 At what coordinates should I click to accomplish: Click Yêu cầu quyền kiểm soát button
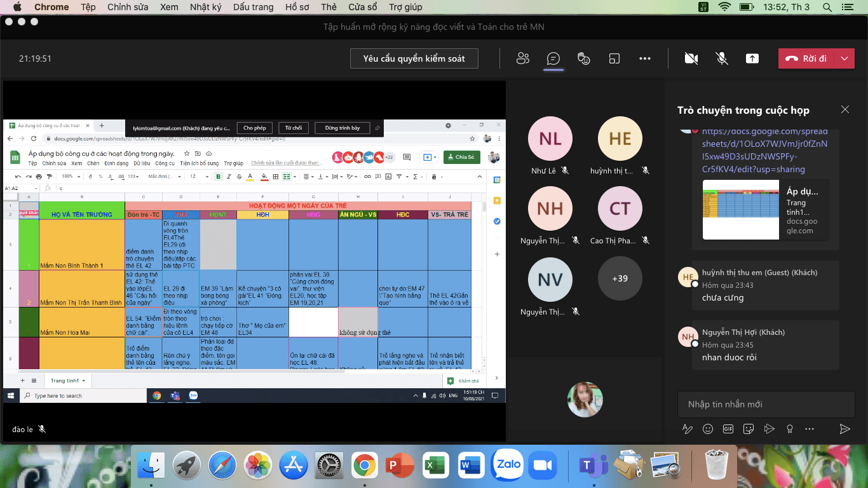(414, 58)
